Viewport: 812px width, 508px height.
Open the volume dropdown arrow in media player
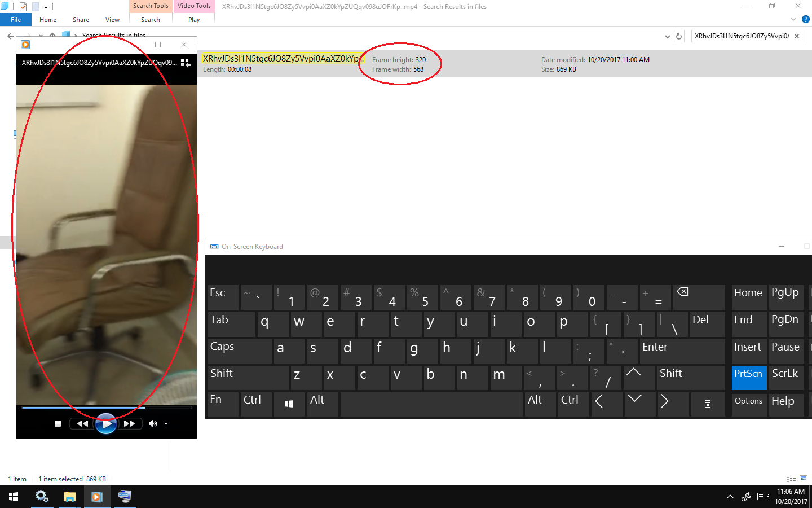tap(165, 423)
